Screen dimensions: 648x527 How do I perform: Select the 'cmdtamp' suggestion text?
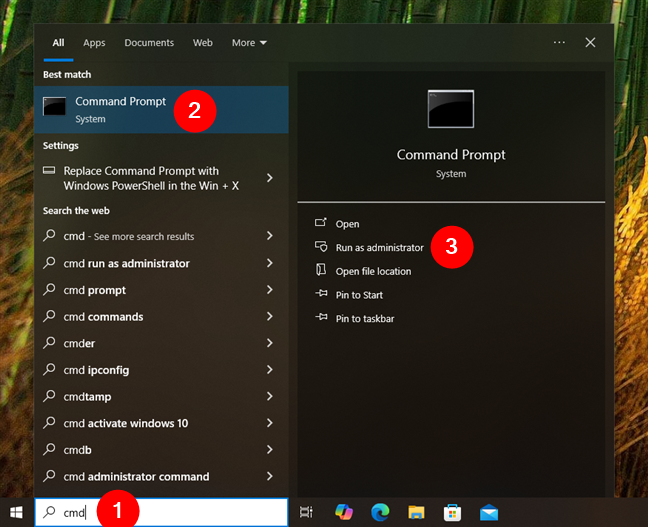(x=87, y=397)
